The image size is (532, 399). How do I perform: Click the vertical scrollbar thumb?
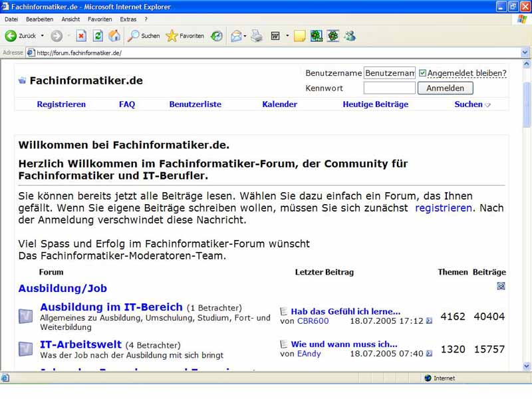point(526,104)
